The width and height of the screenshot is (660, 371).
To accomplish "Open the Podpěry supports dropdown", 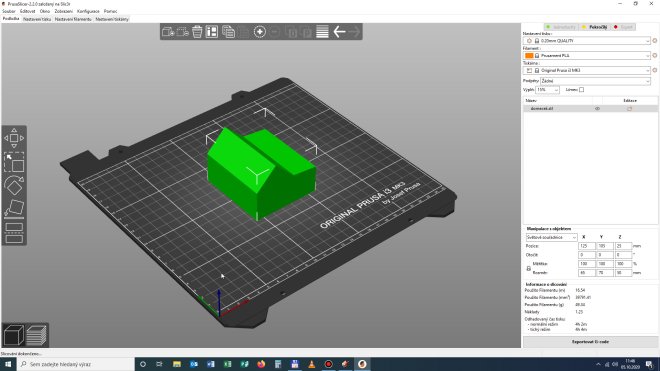I will (595, 81).
